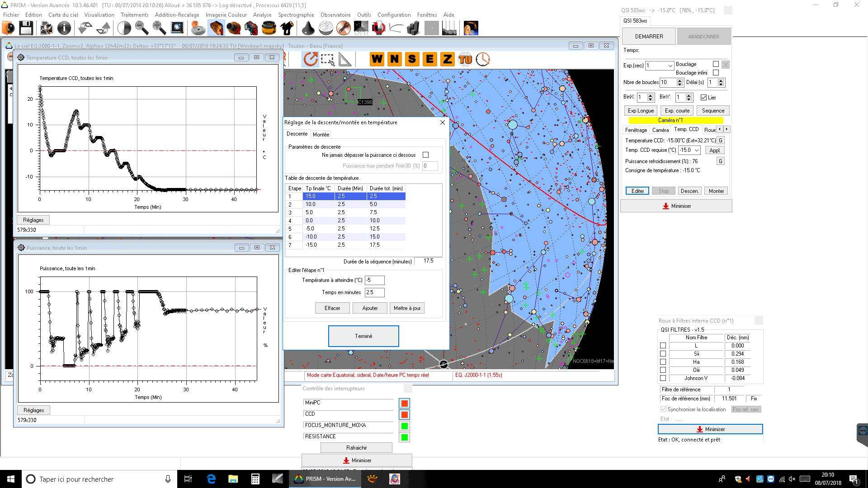868x488 pixels.
Task: Click the CCD red switch indicator
Action: coord(405,414)
